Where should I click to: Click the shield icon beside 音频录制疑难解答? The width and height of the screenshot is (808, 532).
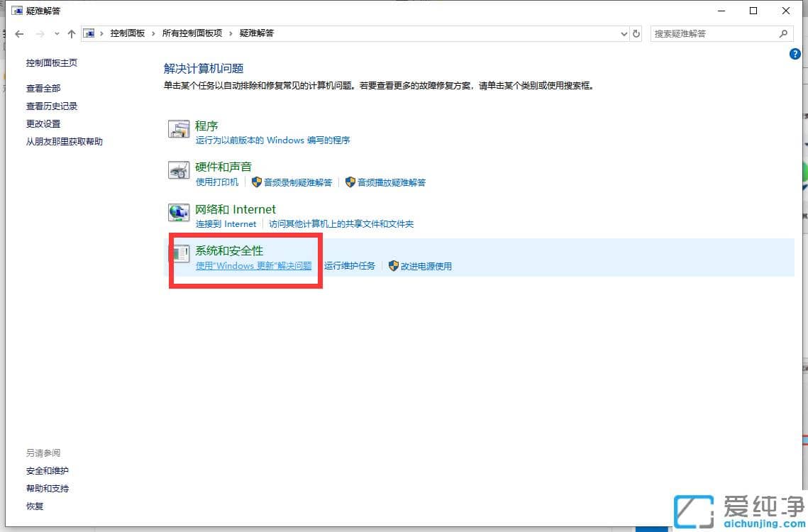pyautogui.click(x=256, y=182)
